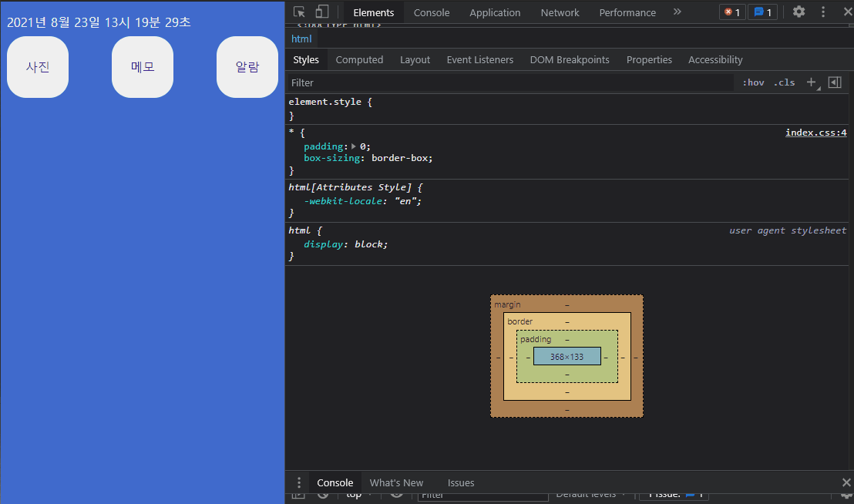Select the Computed sub-tab
854x504 pixels.
[x=359, y=60]
